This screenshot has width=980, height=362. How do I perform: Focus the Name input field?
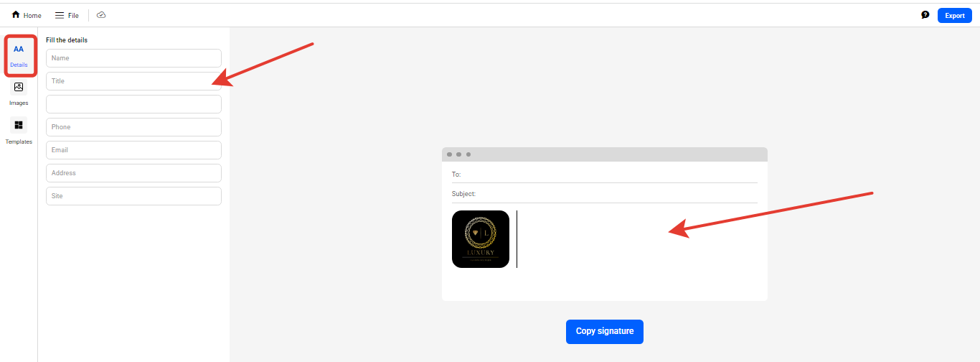[133, 58]
